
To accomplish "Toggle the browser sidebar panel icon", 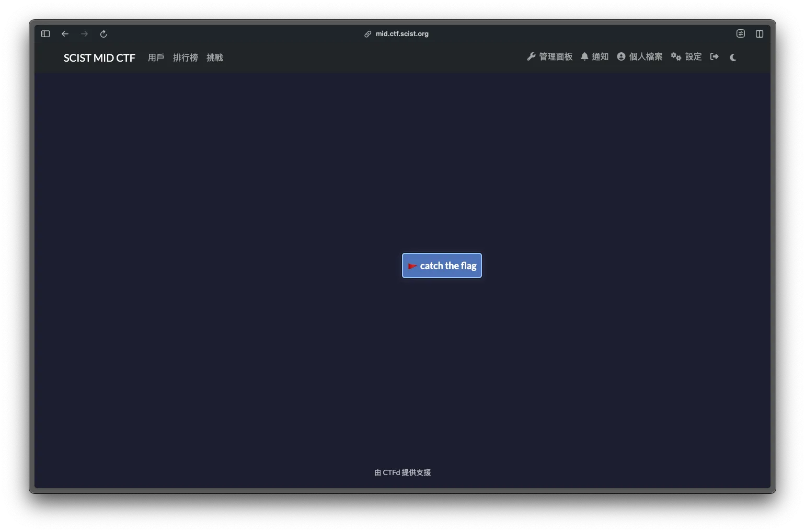I will [x=45, y=34].
